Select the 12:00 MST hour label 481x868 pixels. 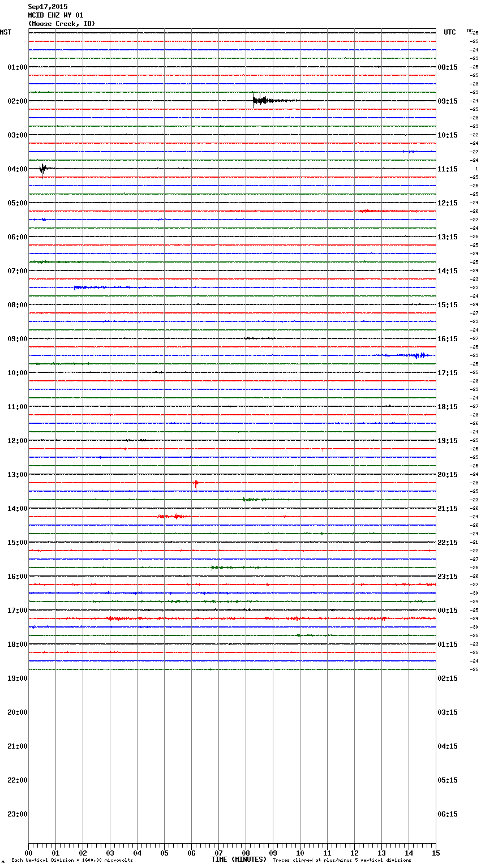[x=17, y=440]
